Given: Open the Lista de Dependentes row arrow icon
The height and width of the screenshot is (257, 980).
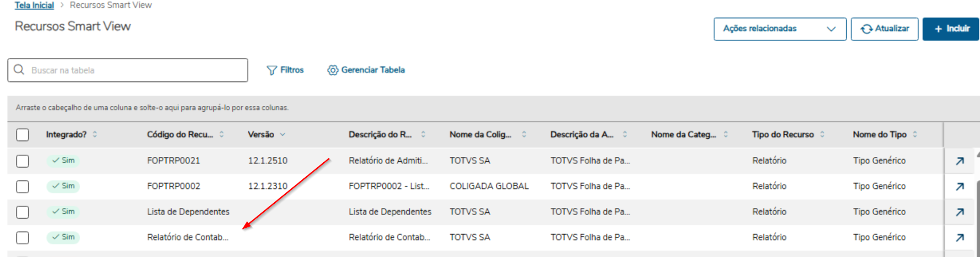Looking at the screenshot, I should [x=960, y=212].
